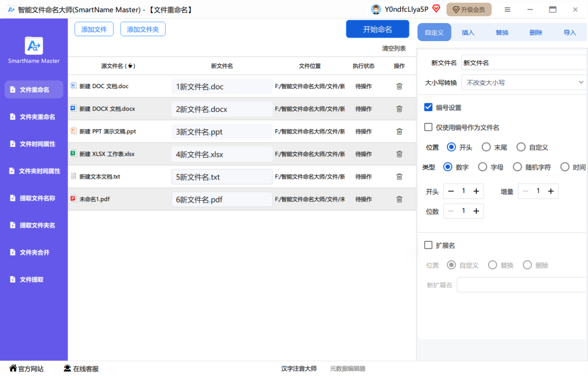This screenshot has width=588, height=376.
Task: Switch to the 替换 tab
Action: point(502,32)
